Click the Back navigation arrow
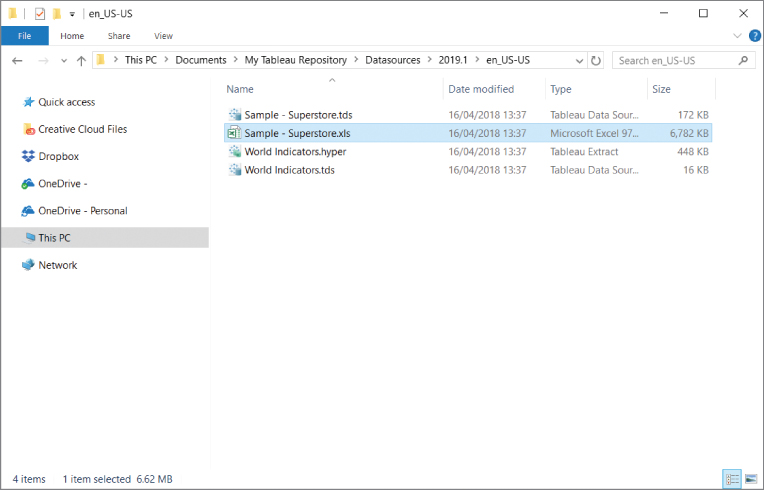Image resolution: width=764 pixels, height=490 pixels. tap(17, 60)
